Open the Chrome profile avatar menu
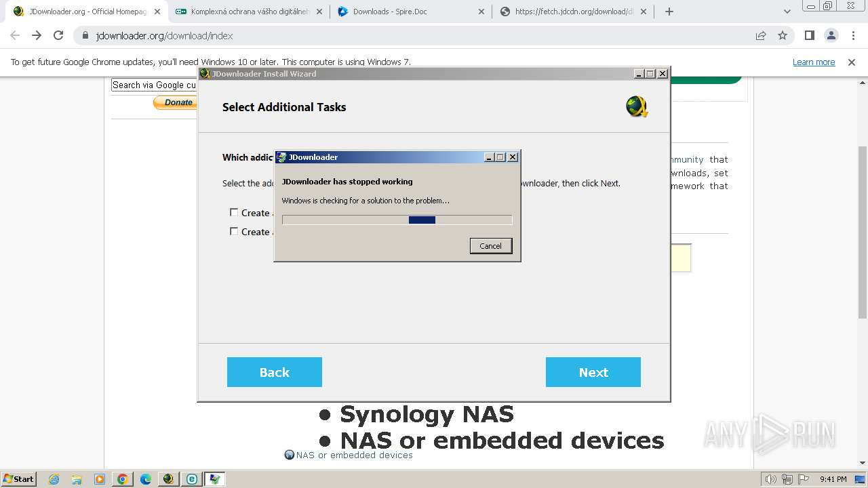Screen dimensions: 868x488 [x=831, y=36]
